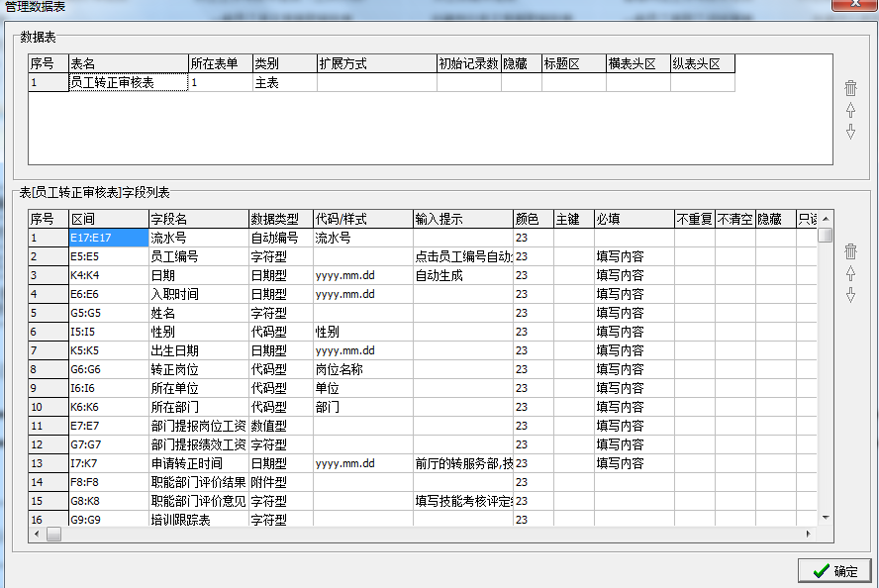
Task: Click the horizontal scrollbar thumb
Action: pos(53,535)
